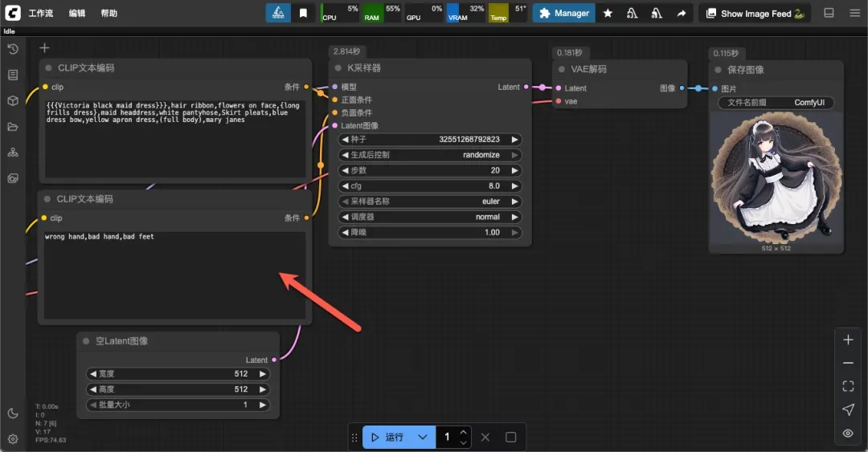The width and height of the screenshot is (868, 452).
Task: Open the node library sidebar icon
Action: pyautogui.click(x=13, y=75)
